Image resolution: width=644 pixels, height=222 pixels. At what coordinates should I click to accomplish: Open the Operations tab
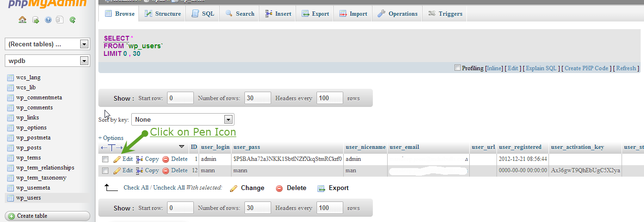pyautogui.click(x=398, y=14)
